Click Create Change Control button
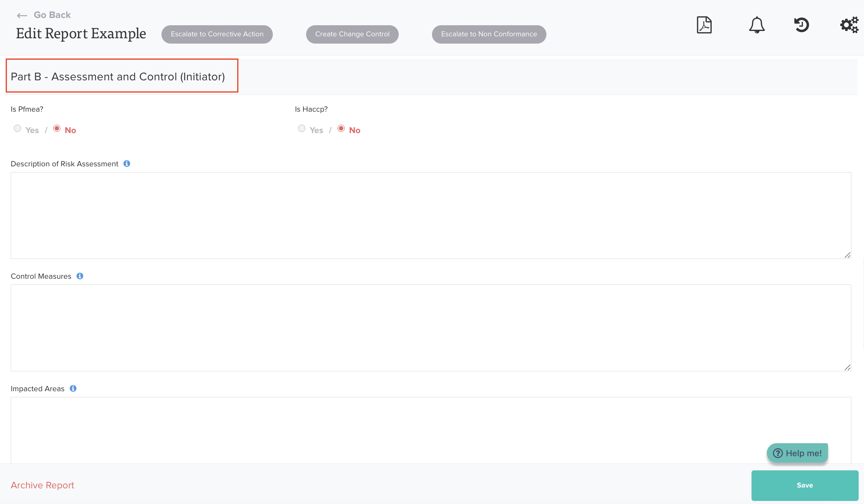864x504 pixels. [352, 34]
